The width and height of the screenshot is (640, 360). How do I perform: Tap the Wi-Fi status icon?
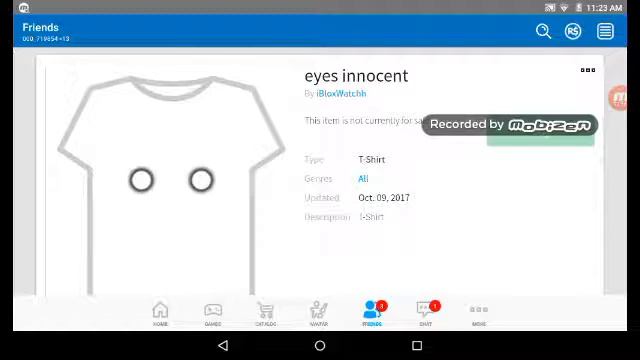pyautogui.click(x=564, y=8)
